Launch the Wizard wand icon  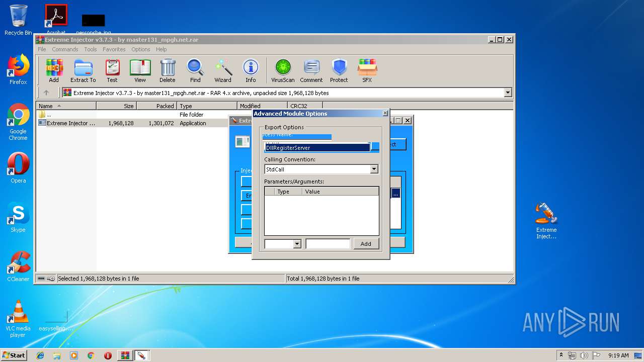(x=223, y=70)
